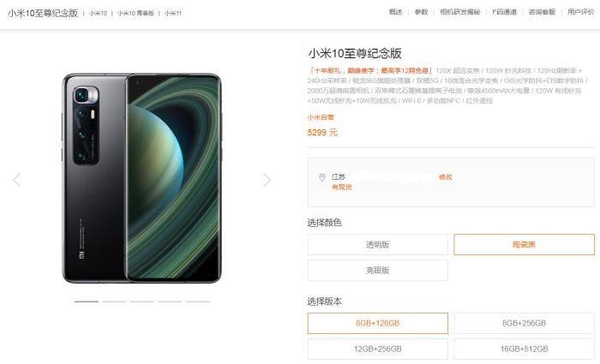Click the location pin icon
Screen dimensions: 600x364
pos(322,177)
